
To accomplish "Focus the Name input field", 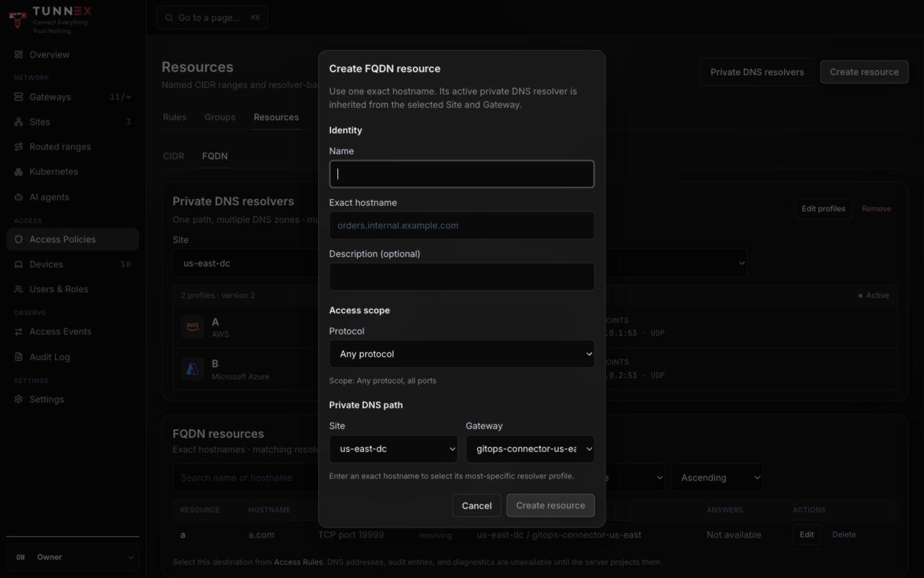I will pyautogui.click(x=462, y=174).
